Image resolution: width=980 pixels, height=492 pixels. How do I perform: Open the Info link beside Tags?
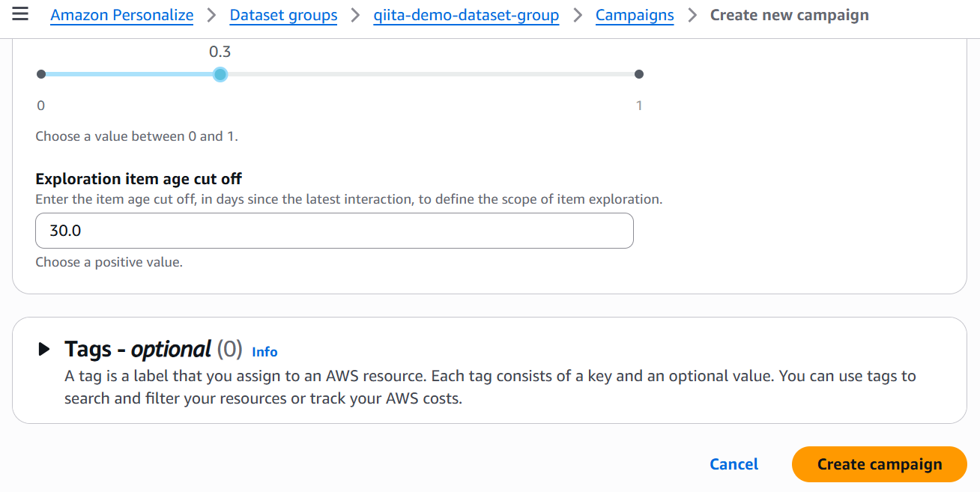tap(264, 352)
